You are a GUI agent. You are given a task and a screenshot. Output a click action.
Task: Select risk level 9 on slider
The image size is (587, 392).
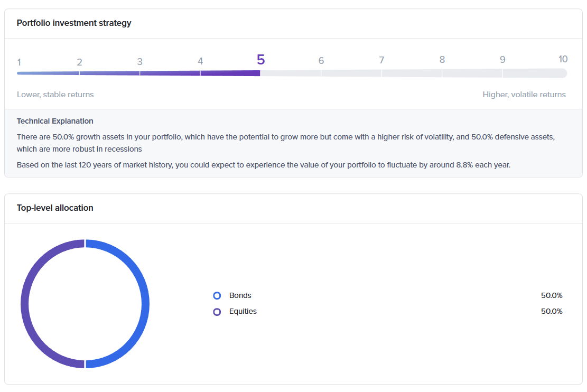[x=502, y=60]
